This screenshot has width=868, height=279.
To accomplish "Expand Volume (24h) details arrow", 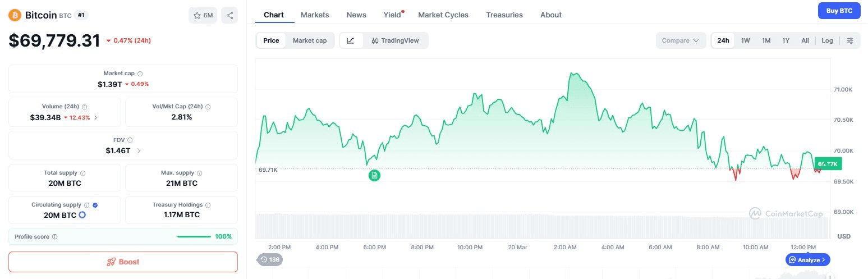I will coord(95,117).
